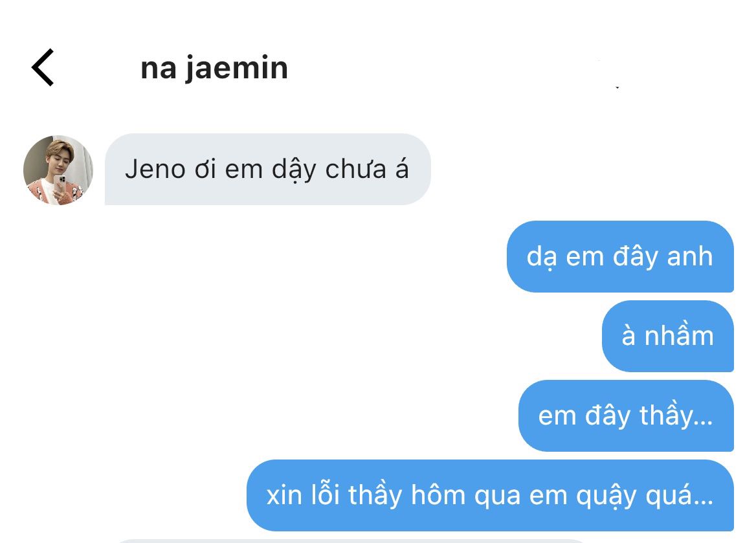Click the word 'chưa' in the gray bubble
Screen dimensions: 756x543
pos(356,170)
